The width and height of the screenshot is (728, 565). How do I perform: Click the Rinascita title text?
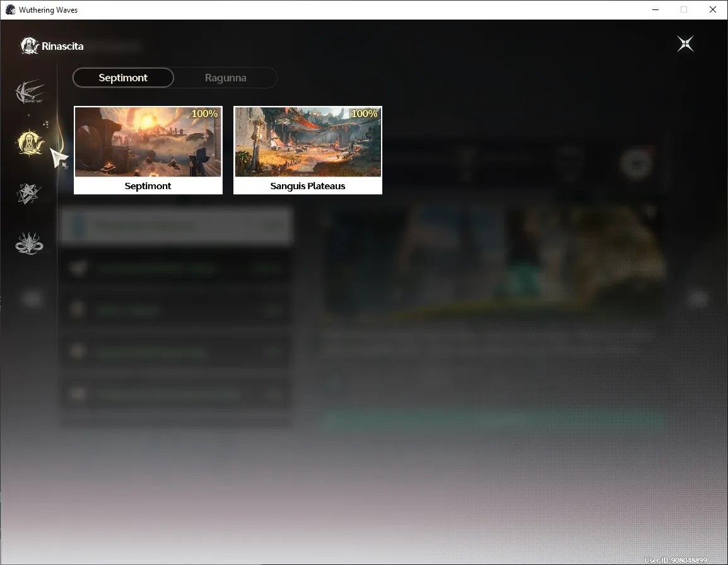[62, 46]
